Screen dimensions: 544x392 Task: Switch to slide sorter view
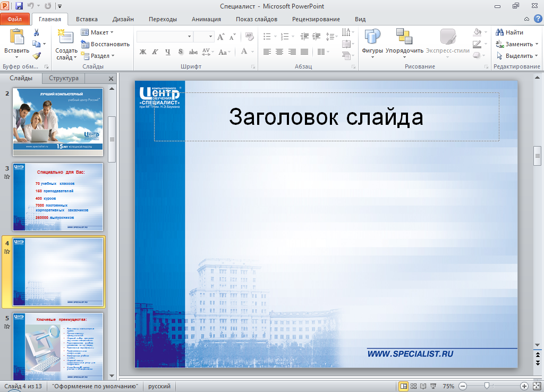[413, 386]
